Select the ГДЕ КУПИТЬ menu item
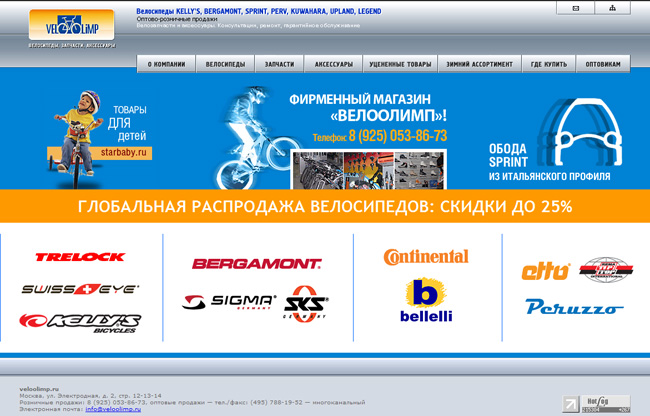The image size is (650, 416). point(549,64)
